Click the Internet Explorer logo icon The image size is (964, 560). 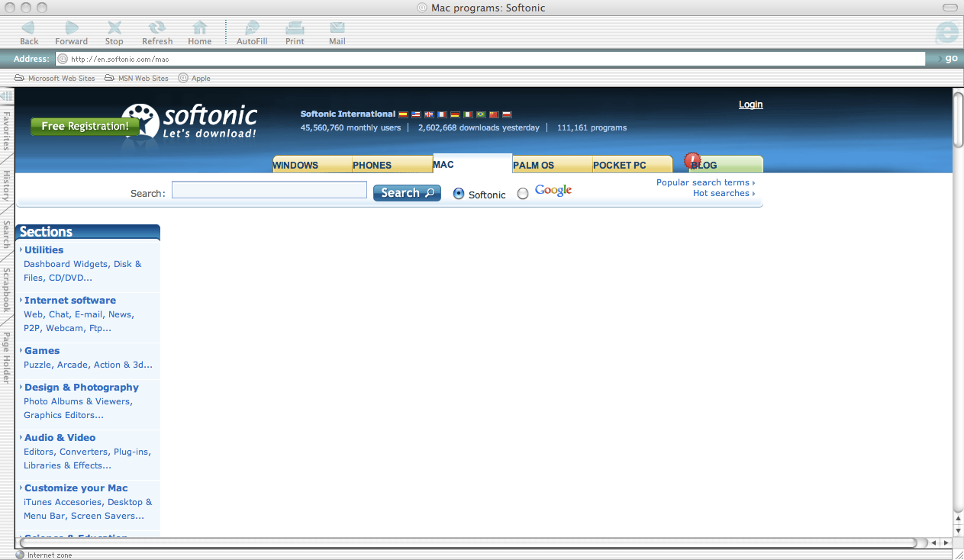tap(946, 33)
